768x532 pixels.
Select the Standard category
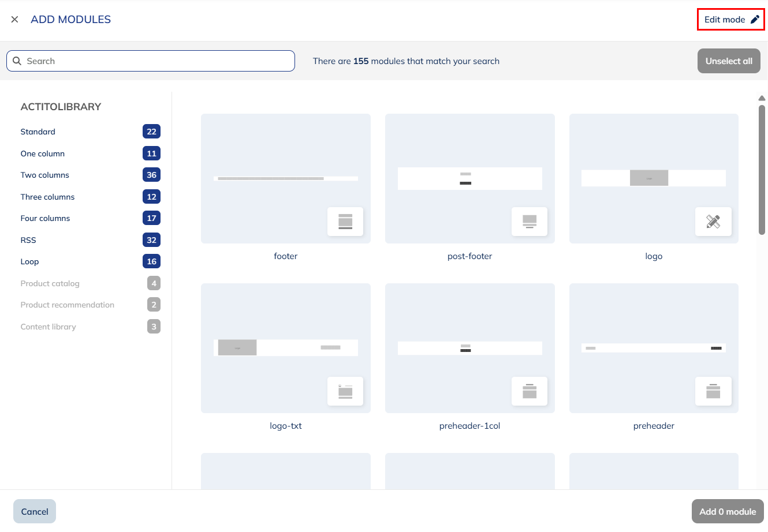pos(38,132)
